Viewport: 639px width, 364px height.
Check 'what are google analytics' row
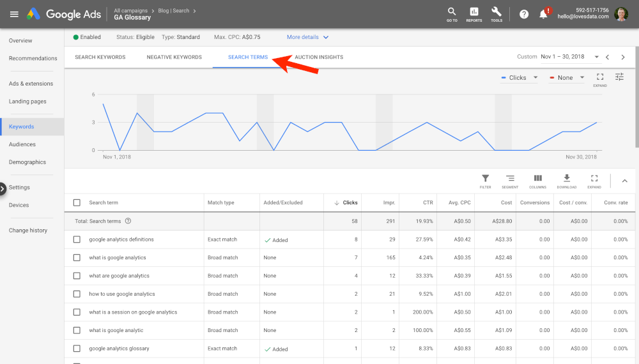point(77,276)
